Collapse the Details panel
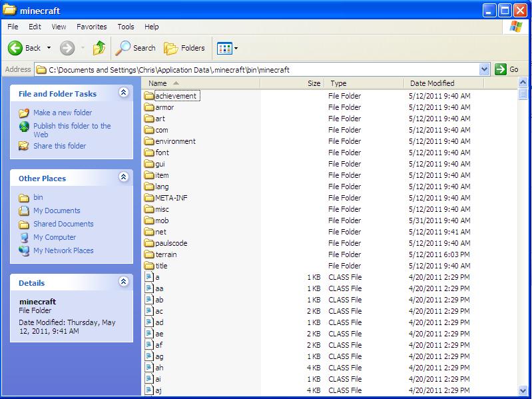This screenshot has width=532, height=399. coord(123,281)
